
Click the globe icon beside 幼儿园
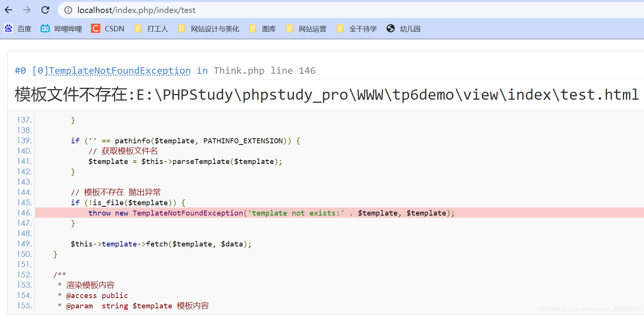(x=391, y=28)
